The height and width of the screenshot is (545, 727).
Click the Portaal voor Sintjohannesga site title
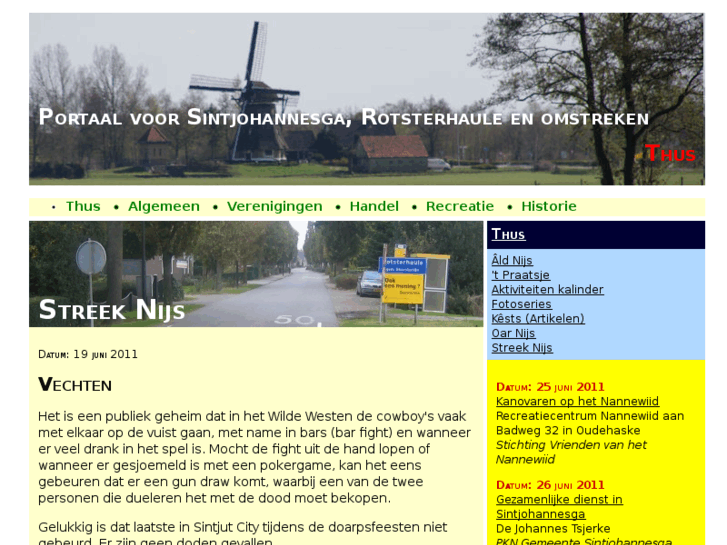point(344,117)
